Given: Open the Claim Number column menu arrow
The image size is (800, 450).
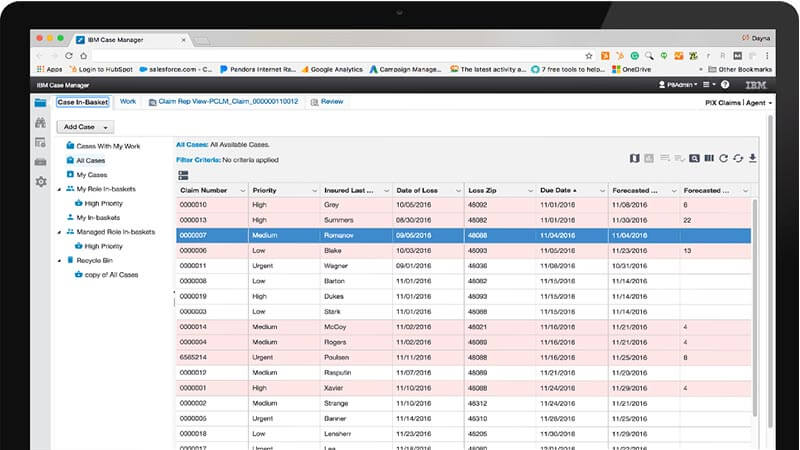Looking at the screenshot, I should tap(242, 190).
